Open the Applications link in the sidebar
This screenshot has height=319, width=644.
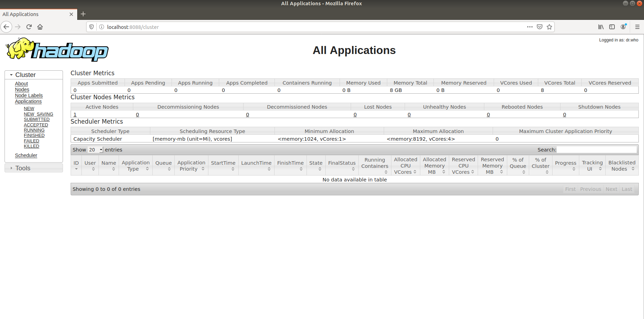[28, 101]
